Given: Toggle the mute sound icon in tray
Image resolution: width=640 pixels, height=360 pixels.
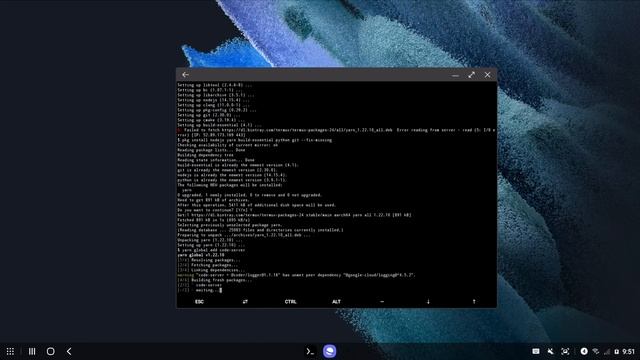Looking at the screenshot, I should 550,351.
